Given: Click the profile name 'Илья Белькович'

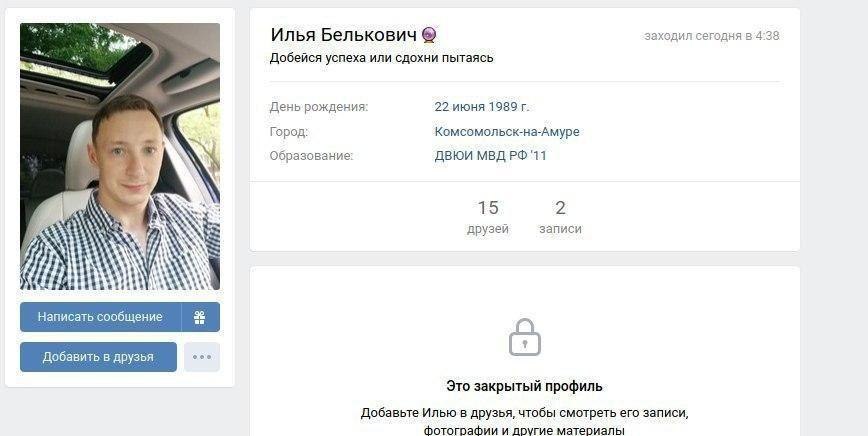Looking at the screenshot, I should tap(343, 35).
